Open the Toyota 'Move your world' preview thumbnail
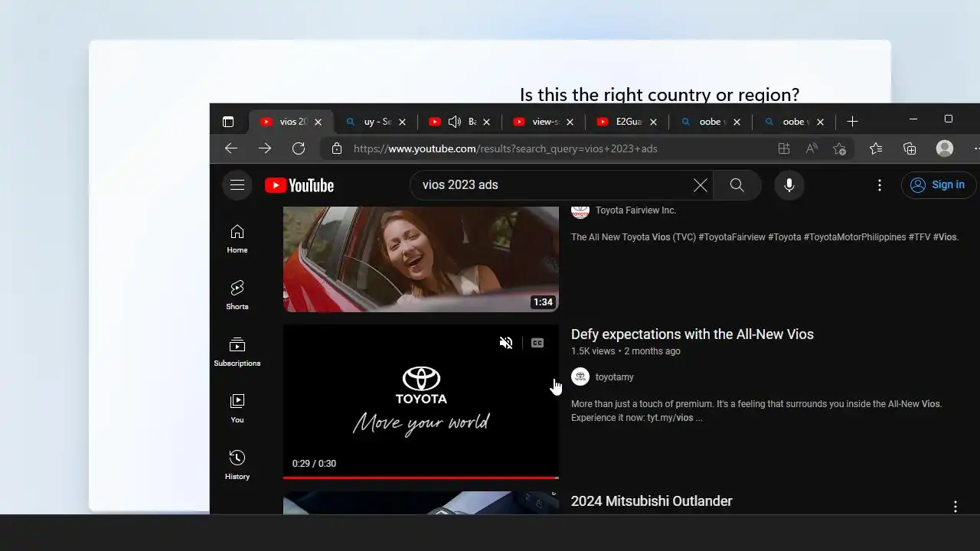Image resolution: width=980 pixels, height=551 pixels. pos(420,401)
